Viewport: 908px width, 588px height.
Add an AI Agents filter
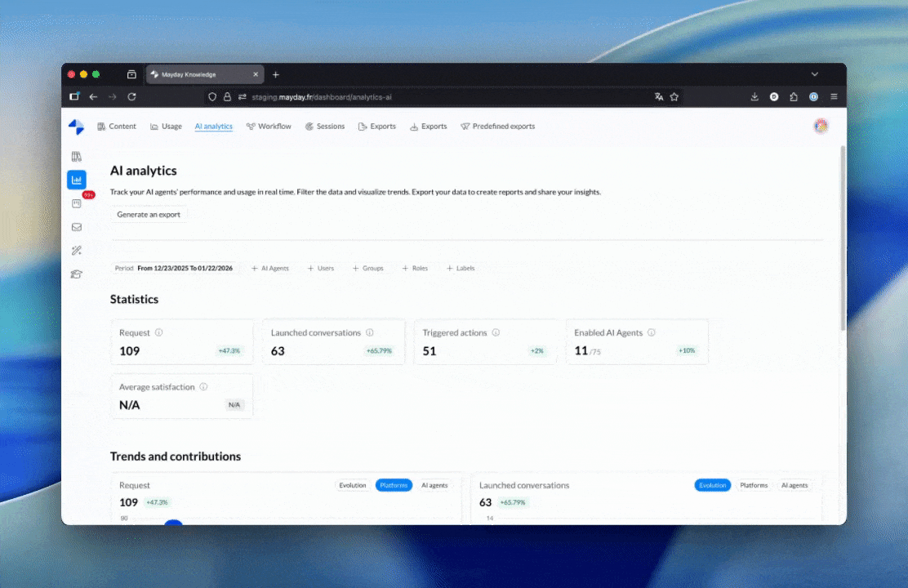coord(270,268)
